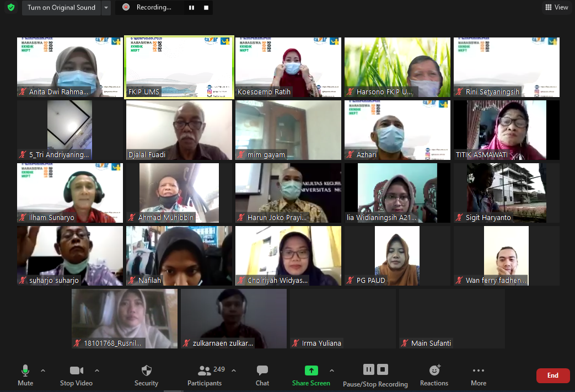This screenshot has width=575, height=392.
Task: Click muted mic icon on Azhari
Action: coord(350,155)
